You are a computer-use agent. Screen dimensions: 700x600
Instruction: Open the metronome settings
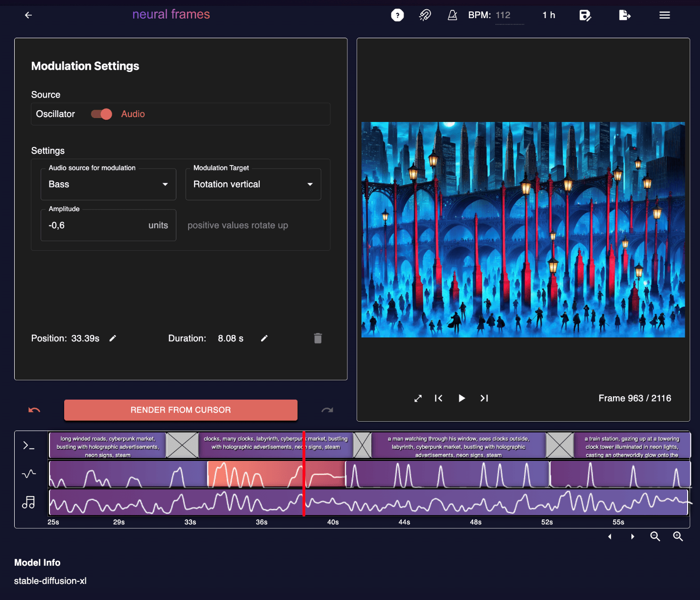[x=452, y=15]
